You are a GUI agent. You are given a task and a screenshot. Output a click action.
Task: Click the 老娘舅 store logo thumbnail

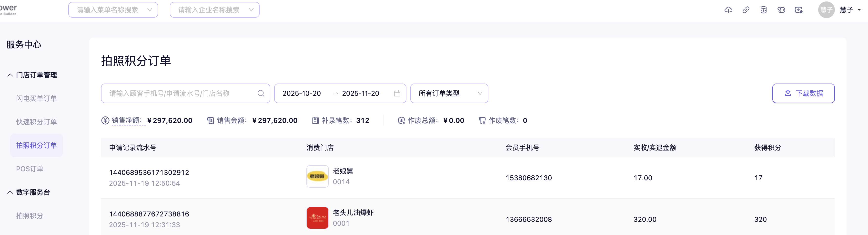317,176
